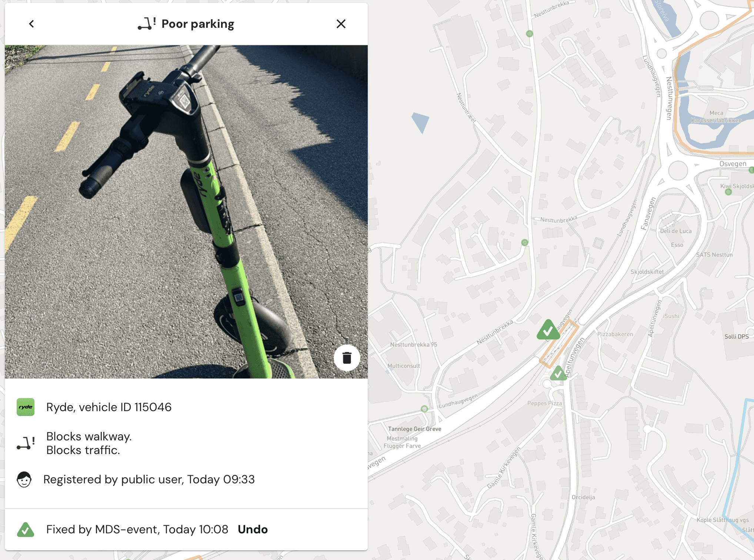
Task: Close the Poor parking panel
Action: tap(341, 24)
